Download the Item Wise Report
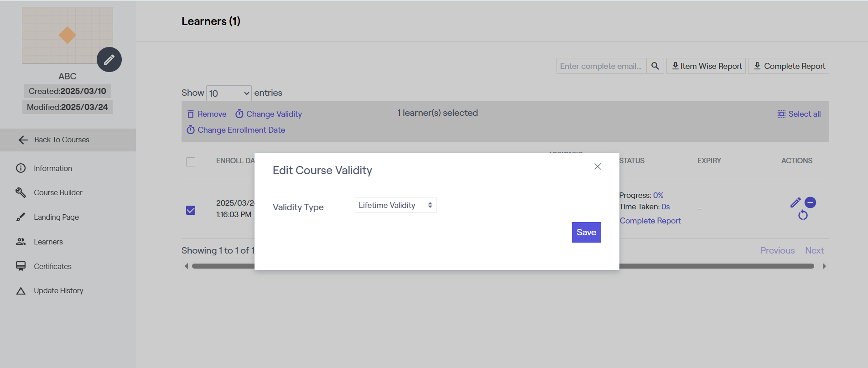The image size is (868, 368). click(x=706, y=66)
